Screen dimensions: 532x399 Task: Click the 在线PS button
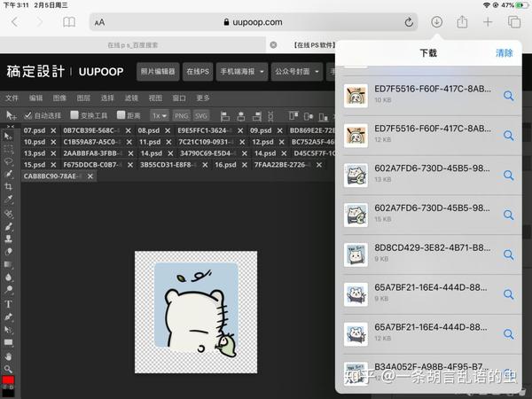coord(198,72)
